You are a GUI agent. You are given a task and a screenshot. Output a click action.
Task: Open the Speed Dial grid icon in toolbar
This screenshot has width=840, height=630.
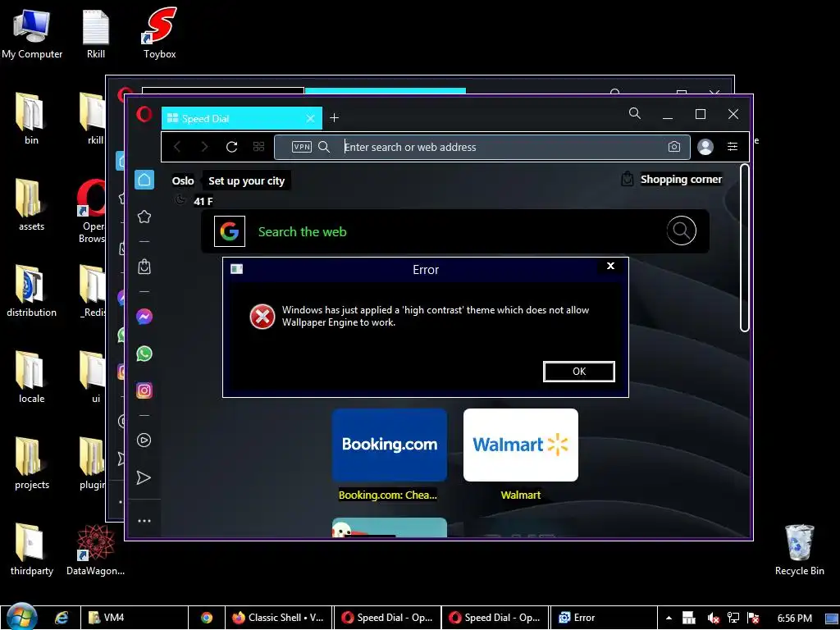(x=258, y=147)
